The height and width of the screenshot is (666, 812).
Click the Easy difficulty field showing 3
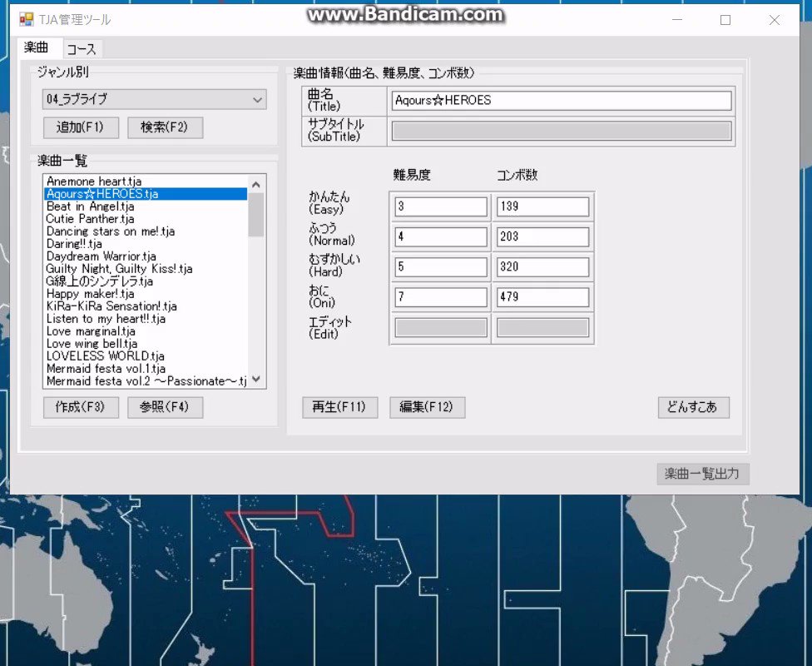click(x=441, y=206)
